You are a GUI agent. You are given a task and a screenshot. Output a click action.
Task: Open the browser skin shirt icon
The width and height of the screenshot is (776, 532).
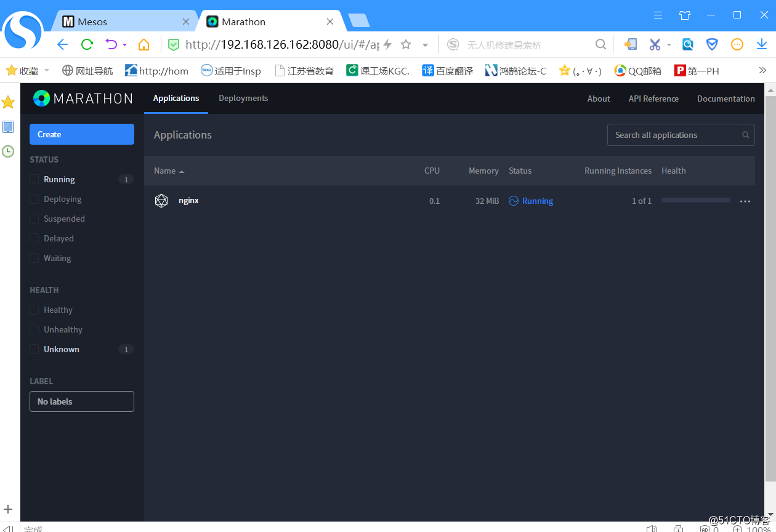685,15
